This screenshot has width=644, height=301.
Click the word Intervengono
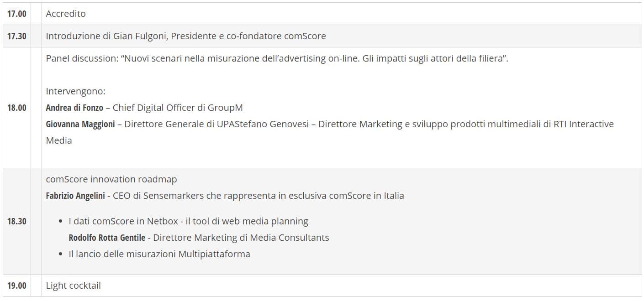coord(76,91)
